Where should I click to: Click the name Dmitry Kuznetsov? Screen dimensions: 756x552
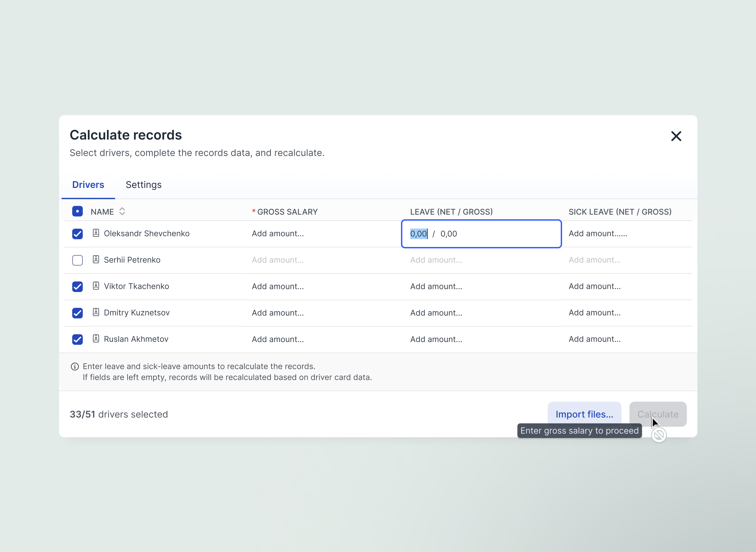pyautogui.click(x=137, y=313)
